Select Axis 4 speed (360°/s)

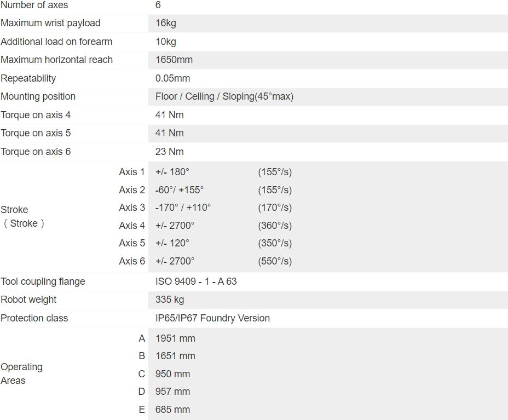[275, 226]
